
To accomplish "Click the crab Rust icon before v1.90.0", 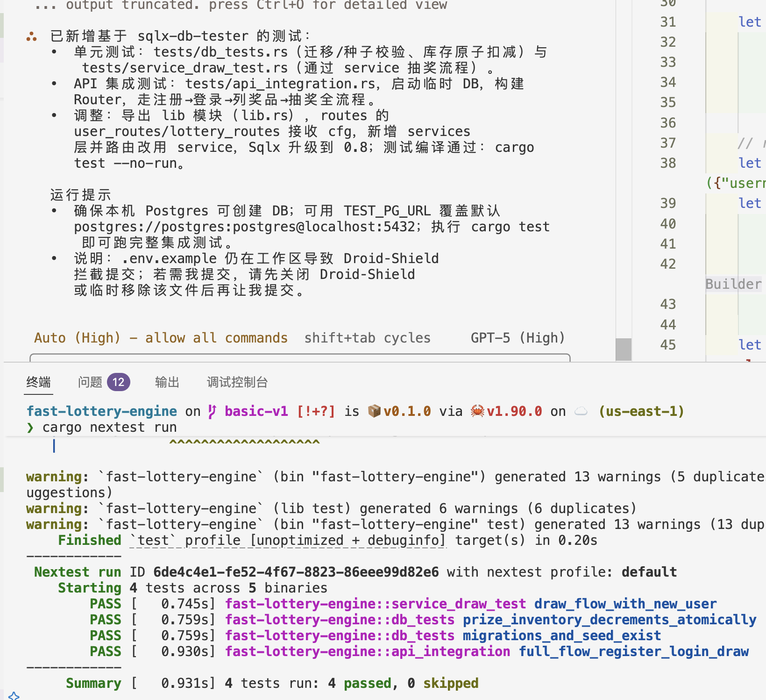I will tap(477, 411).
